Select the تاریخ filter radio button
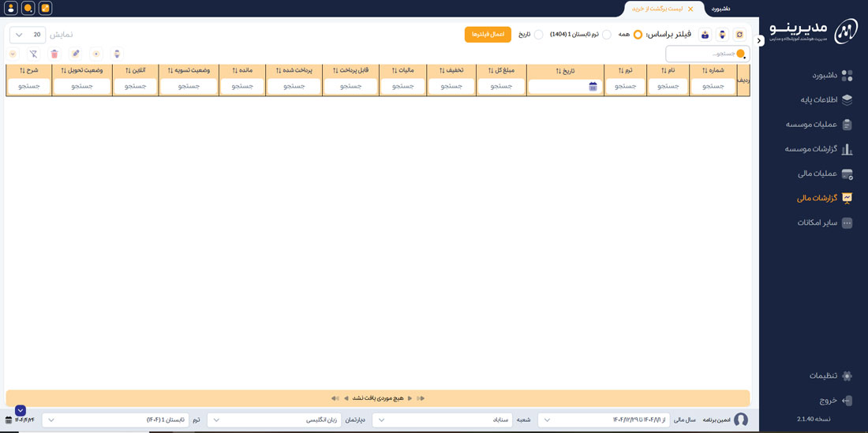 538,35
